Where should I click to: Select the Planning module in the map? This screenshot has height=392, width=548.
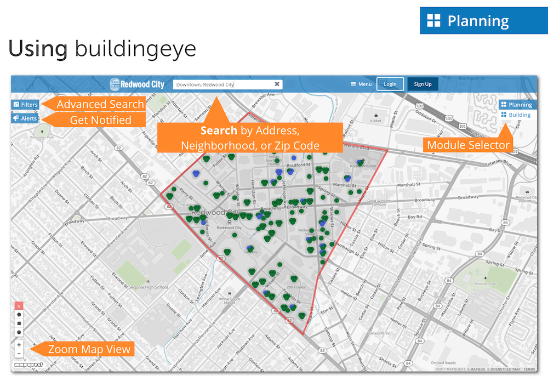point(517,105)
